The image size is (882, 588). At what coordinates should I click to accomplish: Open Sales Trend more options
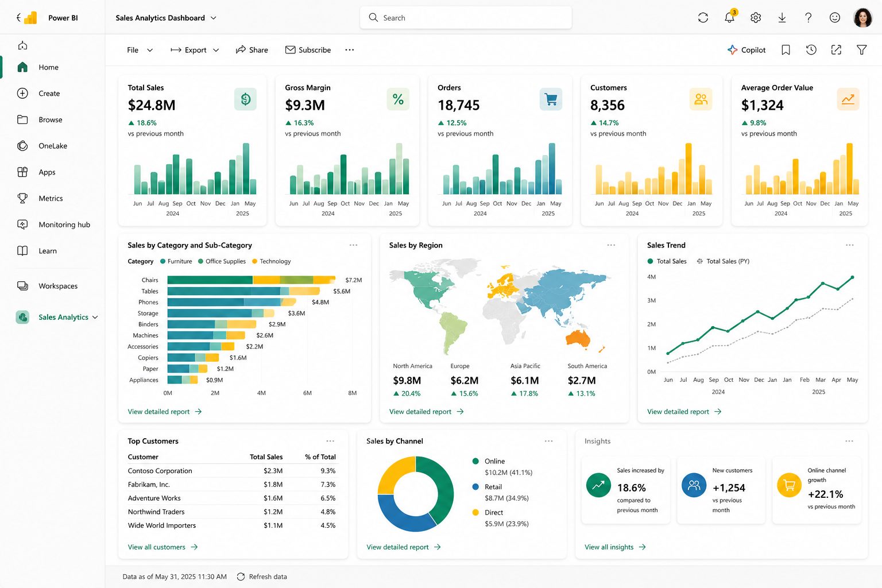(849, 245)
